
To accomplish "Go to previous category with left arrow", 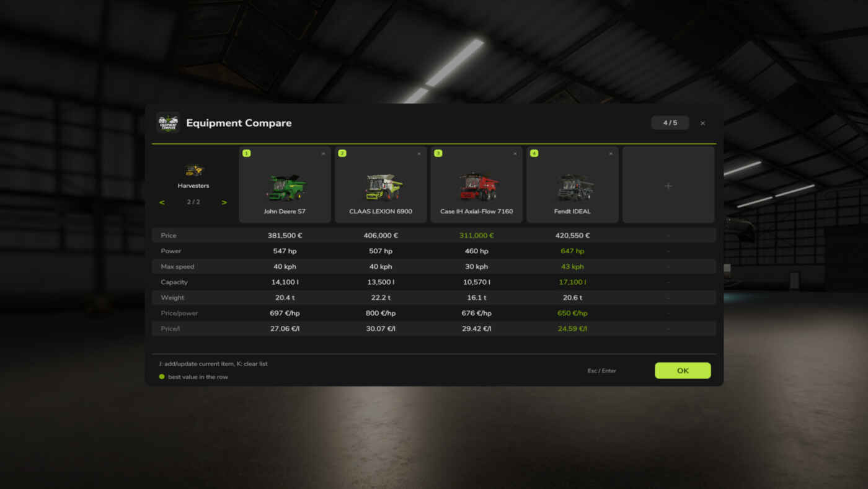I will 162,202.
